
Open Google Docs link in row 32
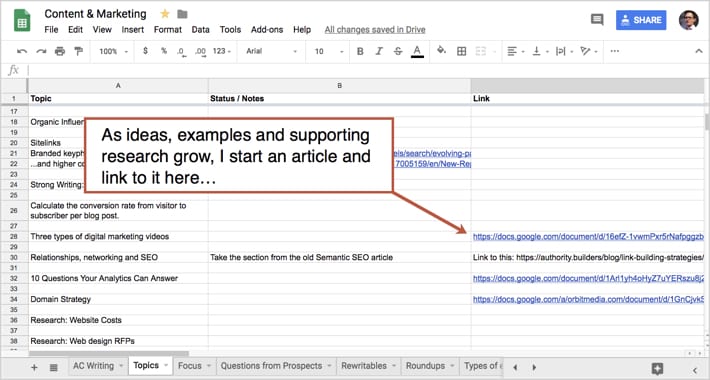click(x=588, y=278)
